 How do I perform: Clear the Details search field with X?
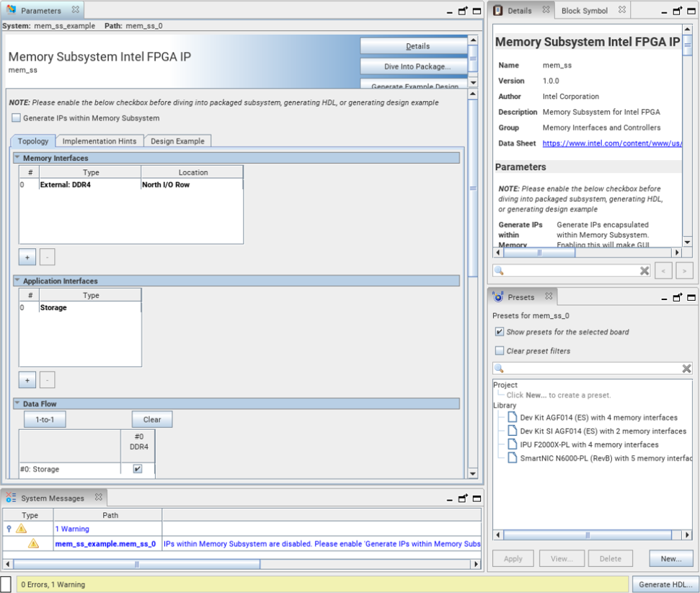[644, 271]
